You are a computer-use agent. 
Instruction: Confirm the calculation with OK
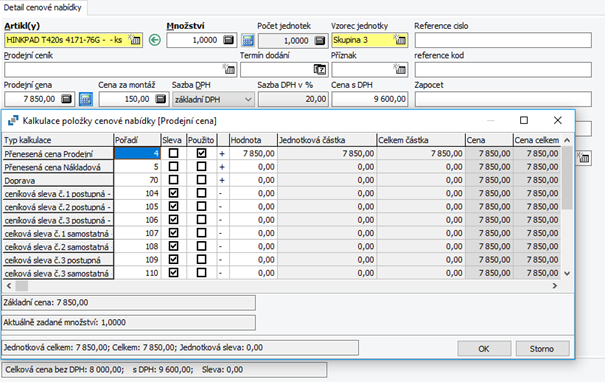[484, 349]
